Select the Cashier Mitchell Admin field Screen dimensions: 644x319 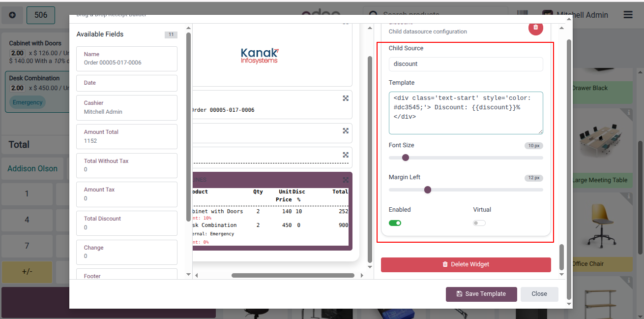(127, 107)
